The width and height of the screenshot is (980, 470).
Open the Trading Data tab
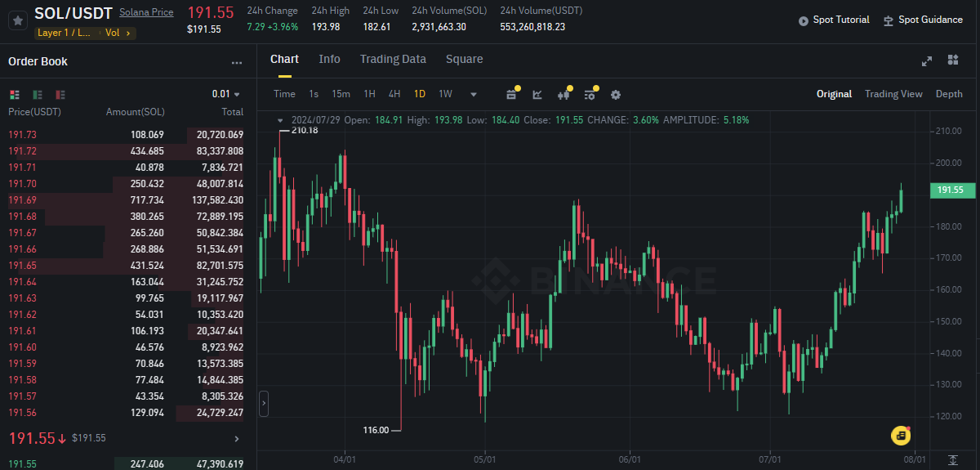coord(393,59)
